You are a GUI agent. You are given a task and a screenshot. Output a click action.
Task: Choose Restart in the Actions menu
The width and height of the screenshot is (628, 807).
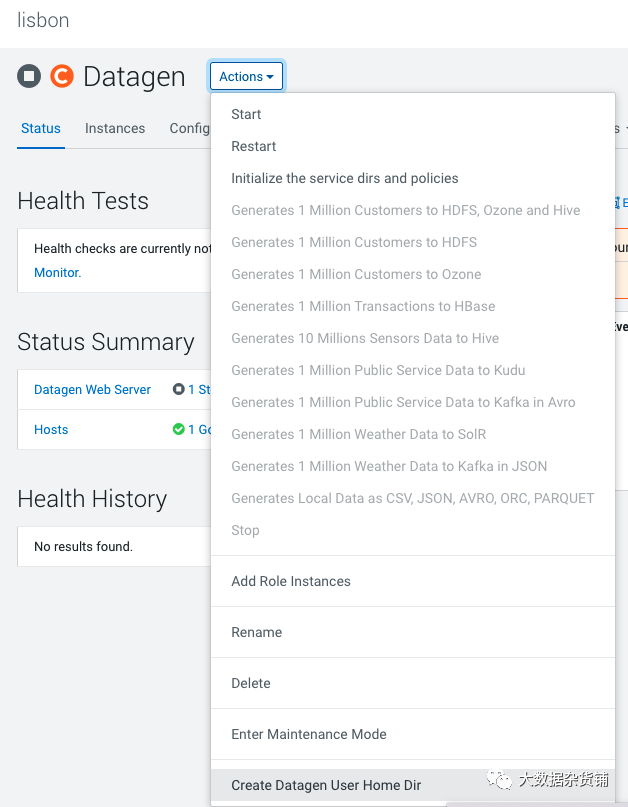point(253,147)
